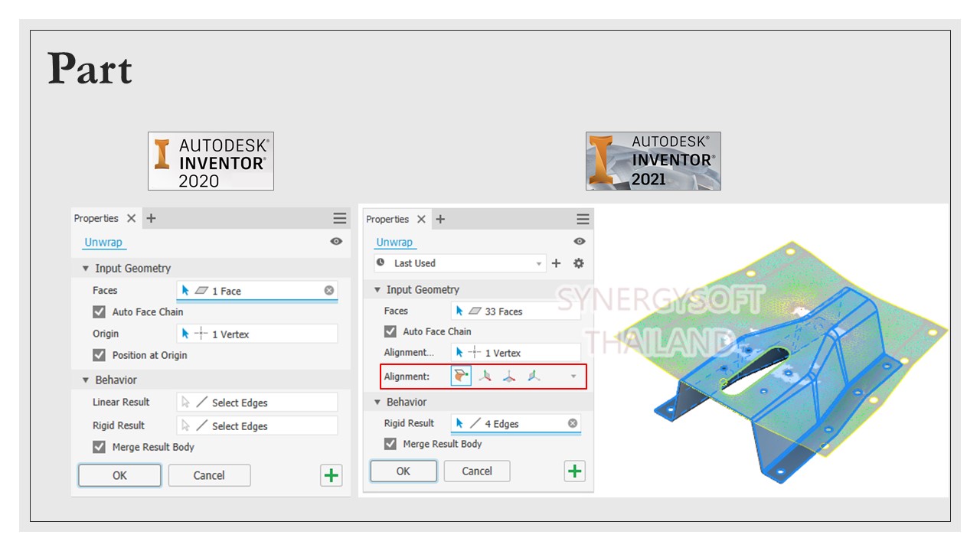
Task: Click the eye visibility icon in 2021 panel
Action: [579, 242]
